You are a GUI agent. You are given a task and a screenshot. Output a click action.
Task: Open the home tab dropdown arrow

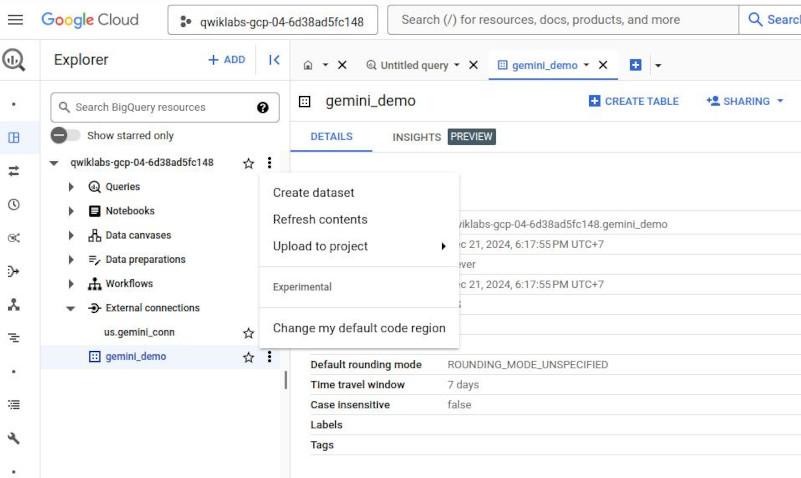pos(325,65)
